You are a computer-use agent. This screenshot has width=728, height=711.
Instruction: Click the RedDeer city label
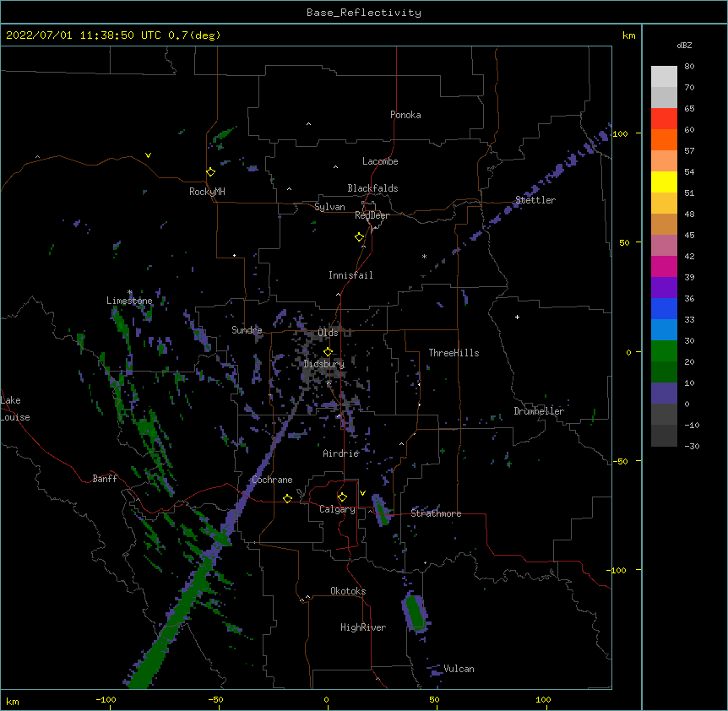(372, 215)
